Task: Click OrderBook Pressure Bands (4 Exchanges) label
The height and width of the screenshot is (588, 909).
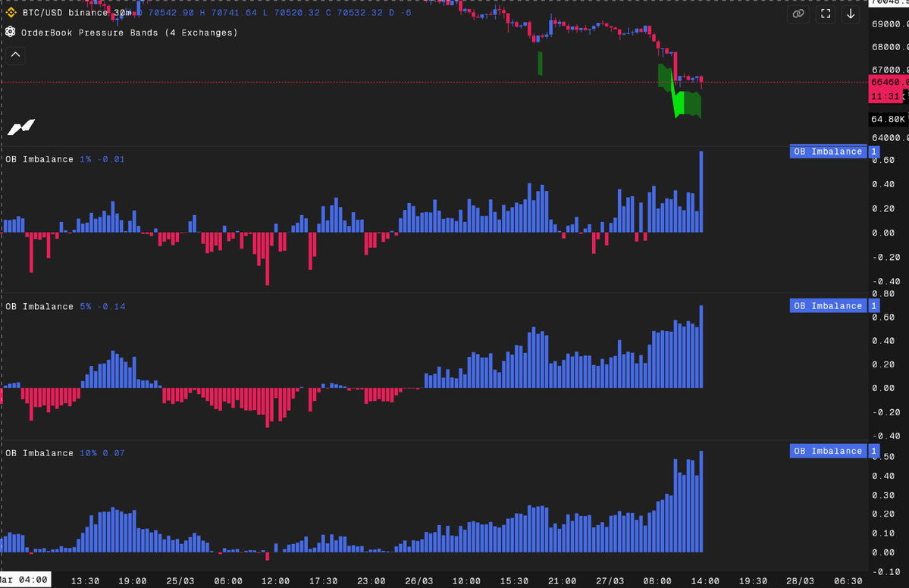Action: (130, 33)
